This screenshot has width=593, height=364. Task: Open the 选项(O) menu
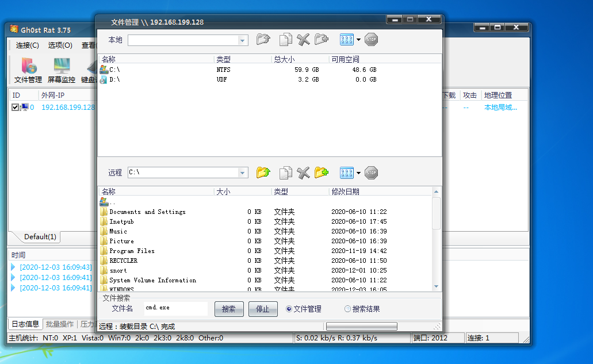(x=60, y=45)
